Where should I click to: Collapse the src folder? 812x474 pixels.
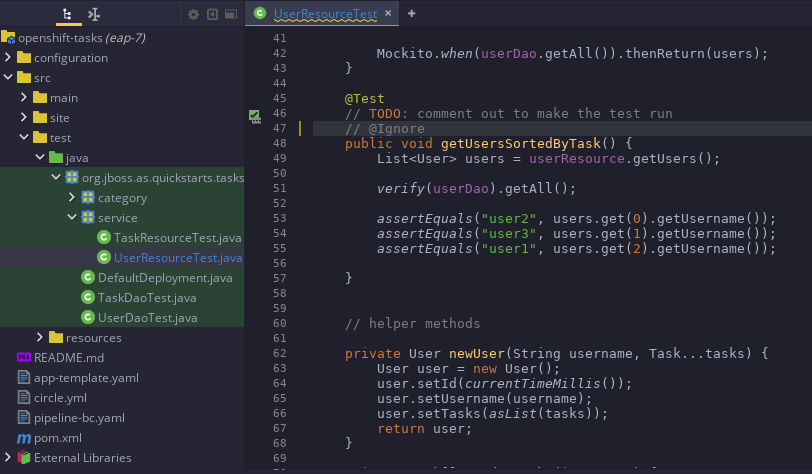[x=8, y=77]
